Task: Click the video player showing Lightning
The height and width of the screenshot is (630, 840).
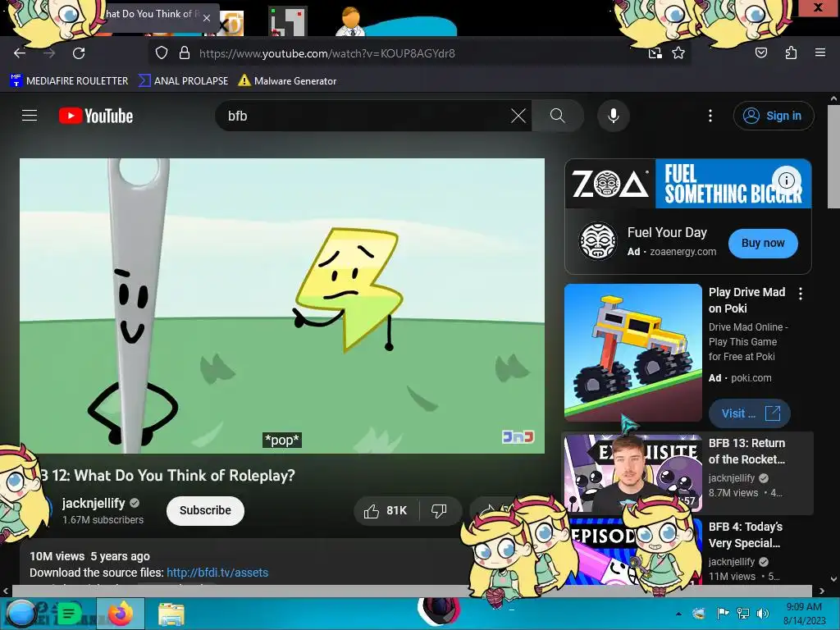Action: point(282,305)
